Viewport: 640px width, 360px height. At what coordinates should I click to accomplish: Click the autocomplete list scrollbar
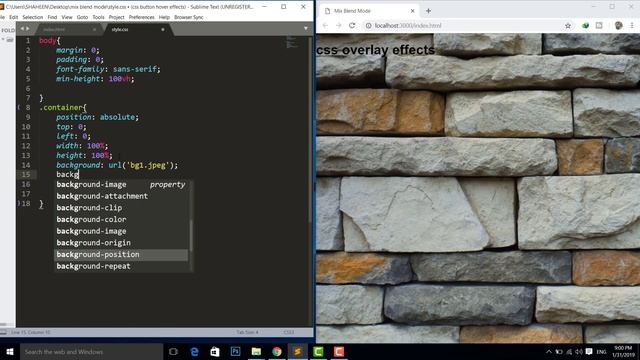click(x=191, y=236)
